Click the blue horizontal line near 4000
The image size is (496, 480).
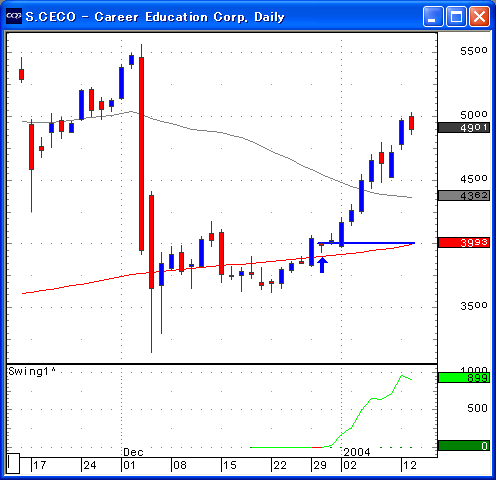[x=366, y=243]
